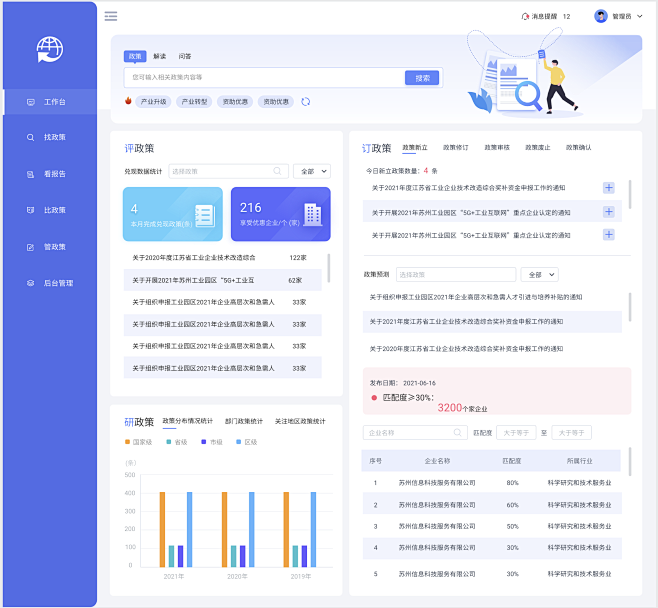Click the 产业转型 hot tag
The height and width of the screenshot is (608, 658).
(194, 102)
